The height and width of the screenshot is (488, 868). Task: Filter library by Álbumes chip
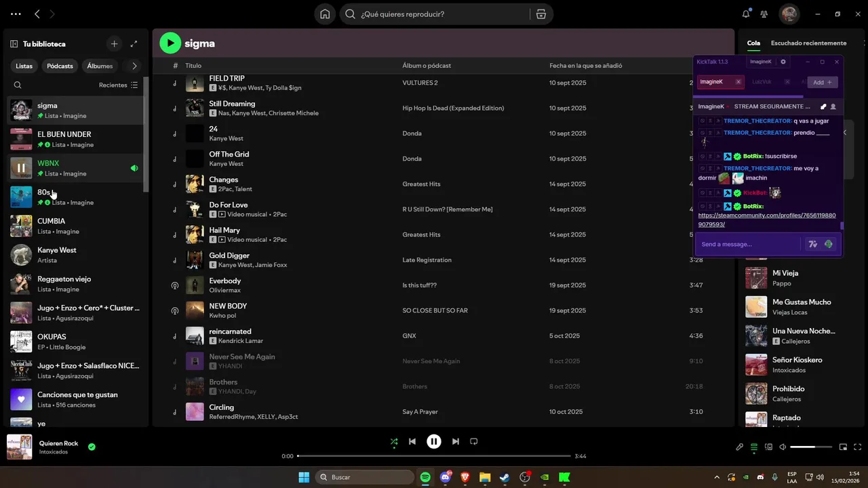coord(100,66)
